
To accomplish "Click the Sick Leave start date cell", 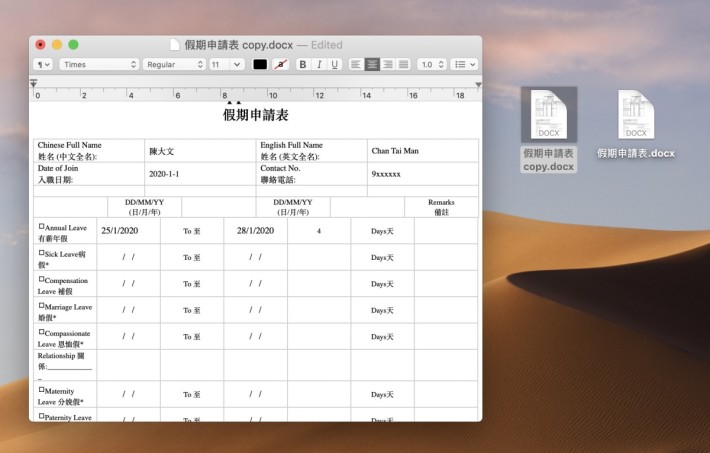I will point(129,257).
